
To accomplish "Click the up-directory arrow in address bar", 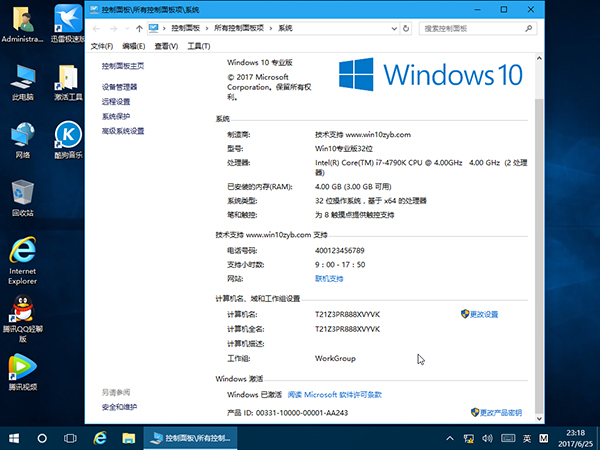I will click(x=139, y=28).
